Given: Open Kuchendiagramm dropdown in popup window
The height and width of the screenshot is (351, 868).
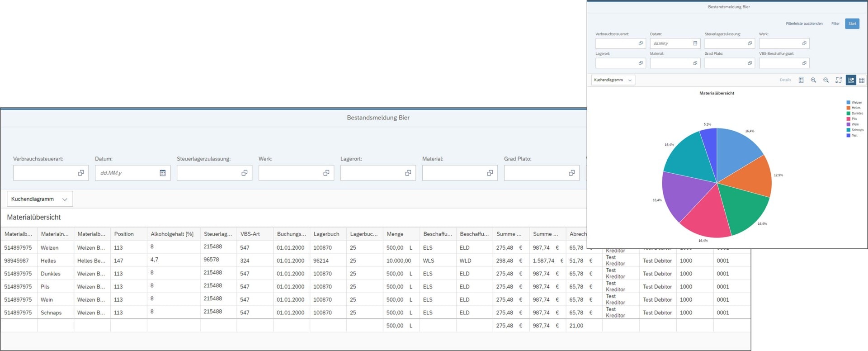Looking at the screenshot, I should 613,80.
